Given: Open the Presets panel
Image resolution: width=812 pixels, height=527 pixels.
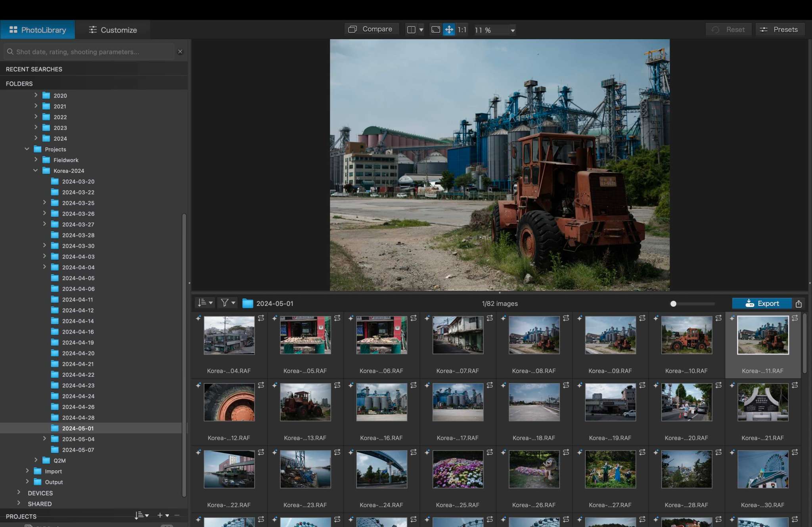Looking at the screenshot, I should (x=779, y=29).
